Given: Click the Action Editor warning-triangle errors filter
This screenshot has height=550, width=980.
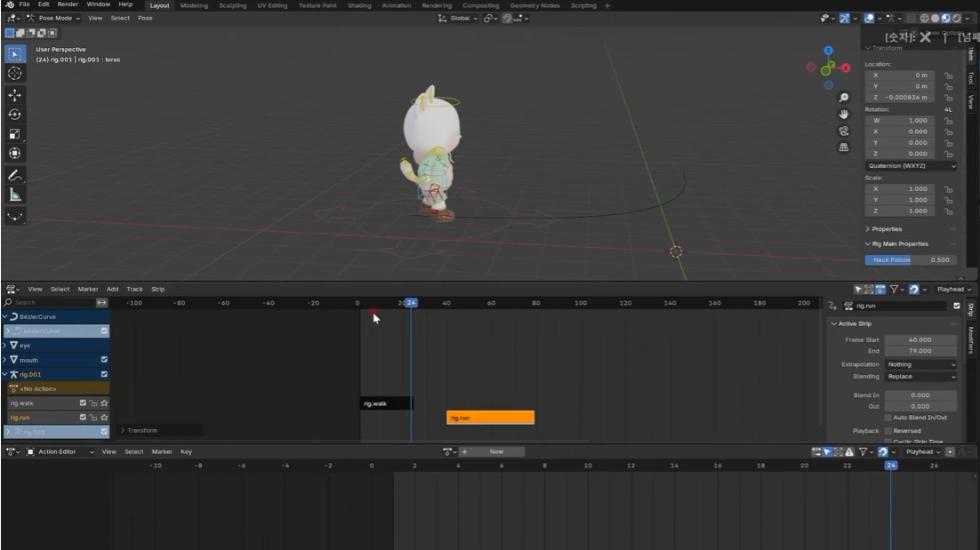Looking at the screenshot, I should point(848,452).
